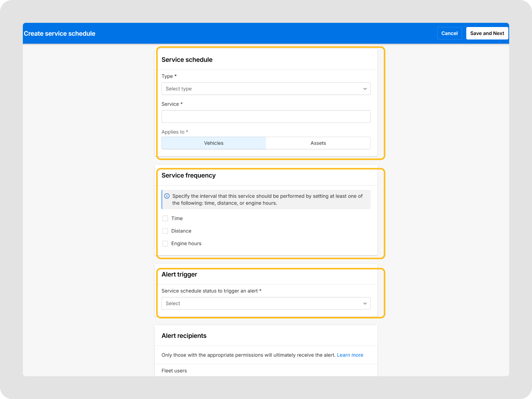Click the Applies to label
Image resolution: width=532 pixels, height=399 pixels.
(175, 132)
